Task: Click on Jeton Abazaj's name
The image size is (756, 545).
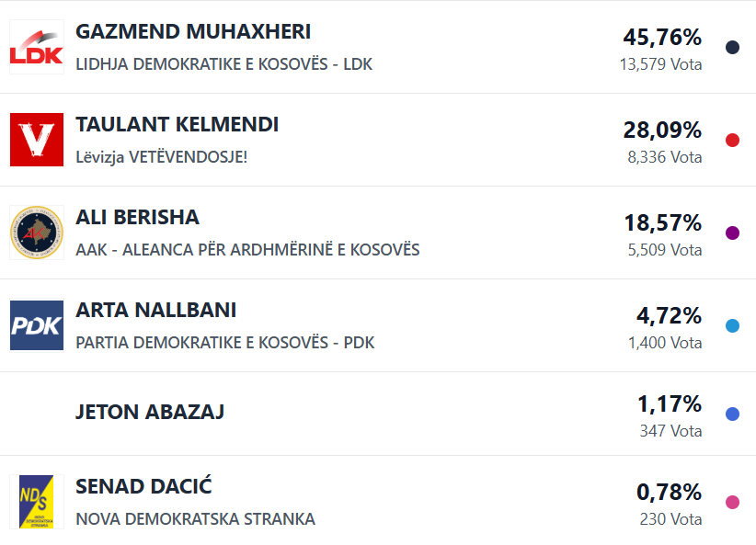Action: pos(149,412)
